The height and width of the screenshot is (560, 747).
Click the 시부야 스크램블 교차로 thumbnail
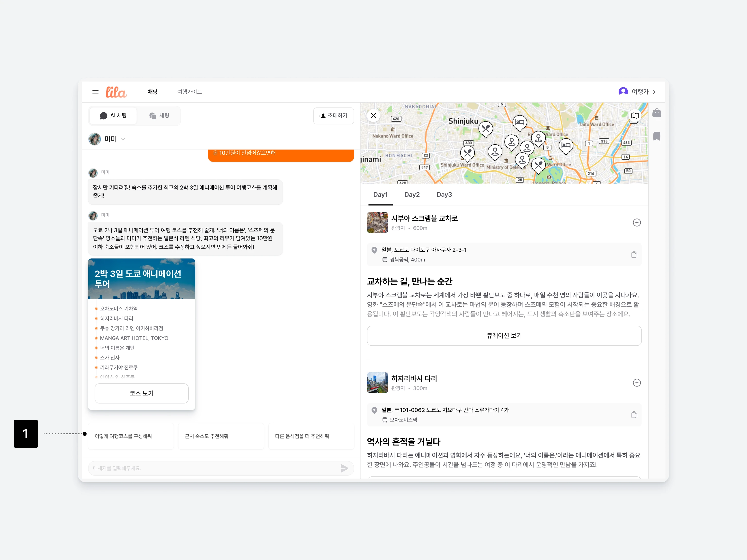(377, 222)
